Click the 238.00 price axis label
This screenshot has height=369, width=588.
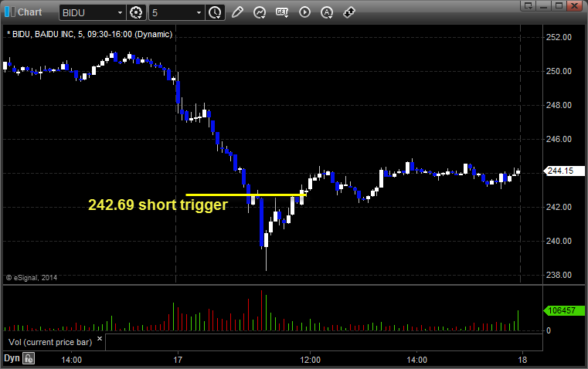click(x=559, y=275)
